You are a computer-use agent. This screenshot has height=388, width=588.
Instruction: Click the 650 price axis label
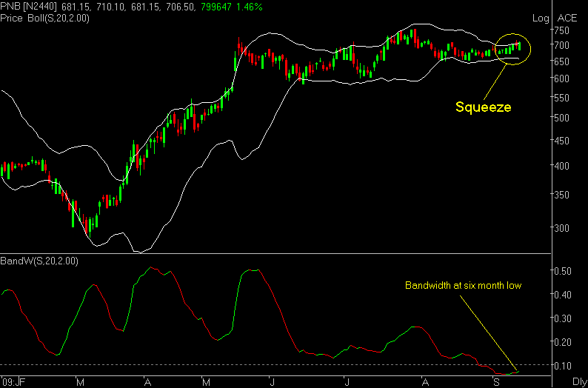tap(561, 61)
